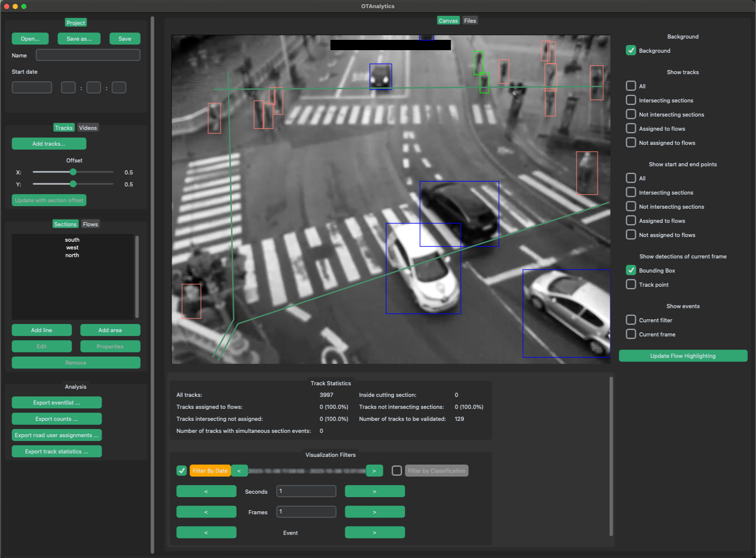
Task: Uncheck 'Bounding Box' under Show detections
Action: pos(631,270)
